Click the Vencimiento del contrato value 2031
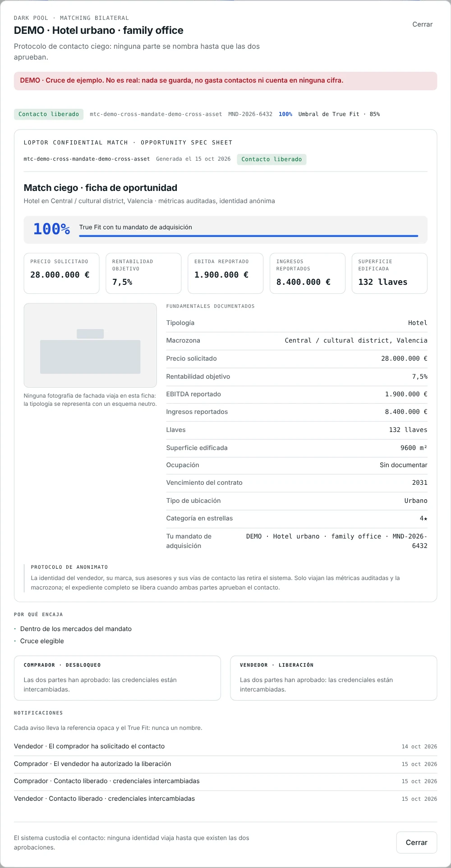This screenshot has width=451, height=868. pyautogui.click(x=419, y=483)
